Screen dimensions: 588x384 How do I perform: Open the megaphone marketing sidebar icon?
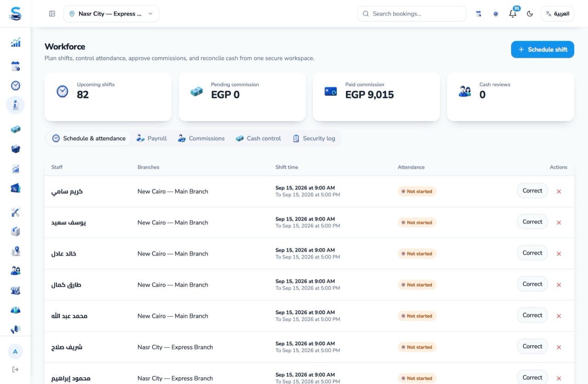pyautogui.click(x=16, y=329)
